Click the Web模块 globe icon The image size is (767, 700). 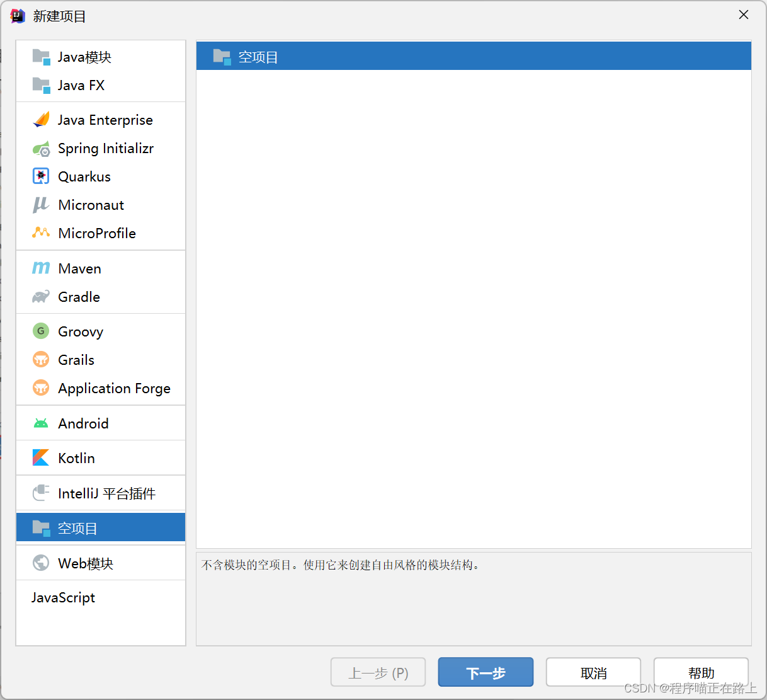pos(41,563)
